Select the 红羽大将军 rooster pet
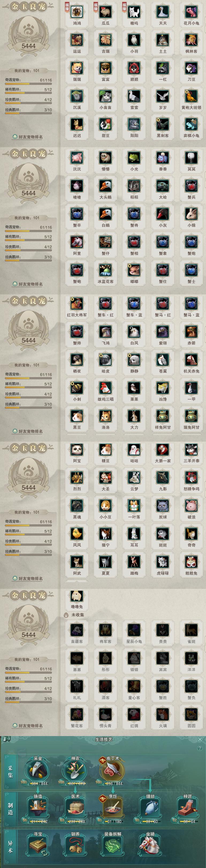 pos(77,304)
